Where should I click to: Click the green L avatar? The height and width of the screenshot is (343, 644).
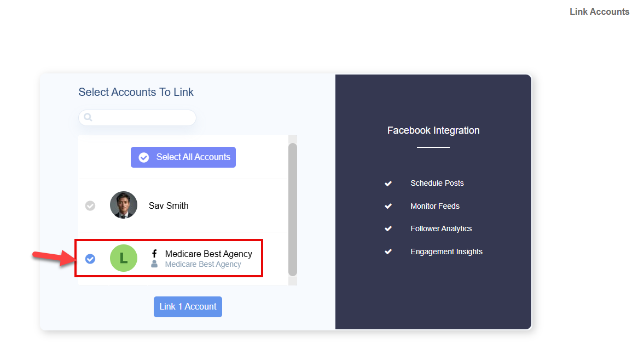click(124, 258)
